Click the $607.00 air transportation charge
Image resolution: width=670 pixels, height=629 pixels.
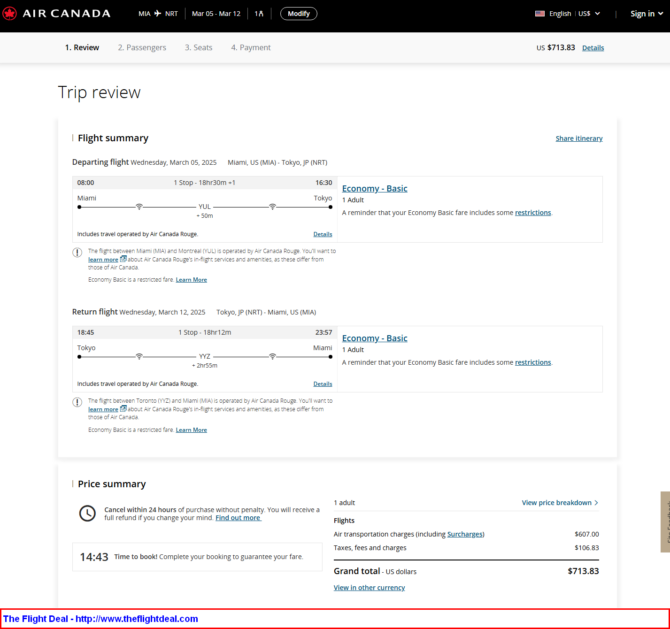pyautogui.click(x=587, y=534)
